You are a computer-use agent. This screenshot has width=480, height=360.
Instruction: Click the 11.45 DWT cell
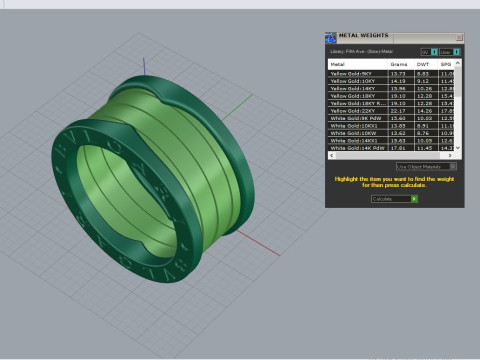425,148
